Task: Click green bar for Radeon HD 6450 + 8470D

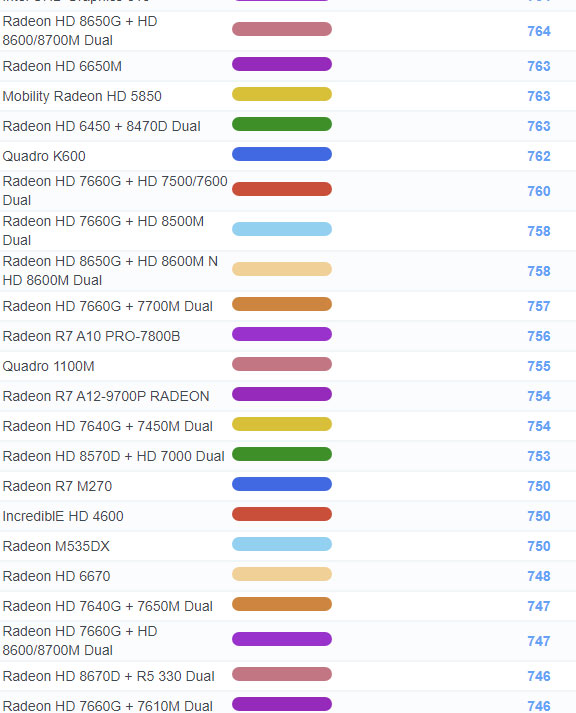Action: 282,124
